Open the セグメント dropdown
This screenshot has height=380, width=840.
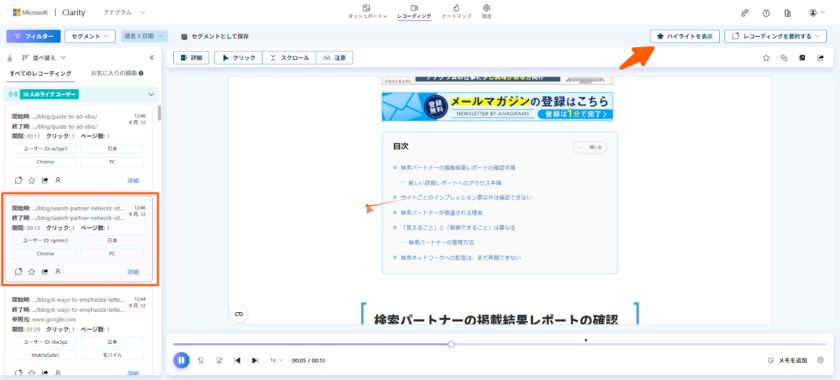click(90, 36)
